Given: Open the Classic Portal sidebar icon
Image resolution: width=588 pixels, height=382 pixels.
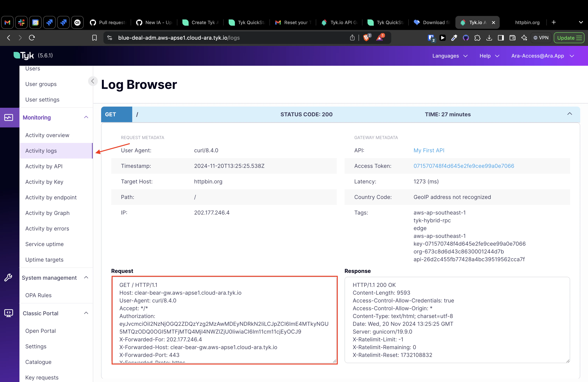Looking at the screenshot, I should pyautogui.click(x=9, y=313).
